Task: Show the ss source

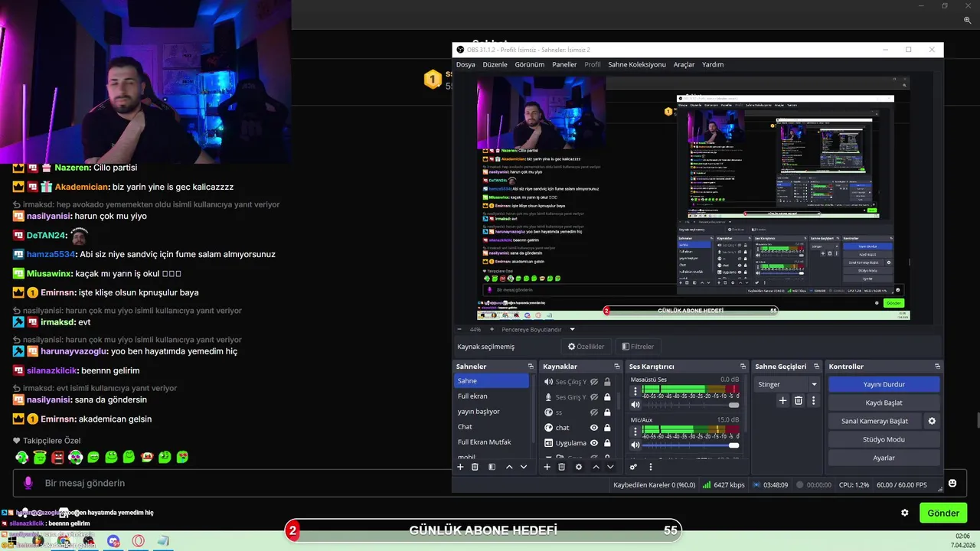Action: tap(593, 412)
